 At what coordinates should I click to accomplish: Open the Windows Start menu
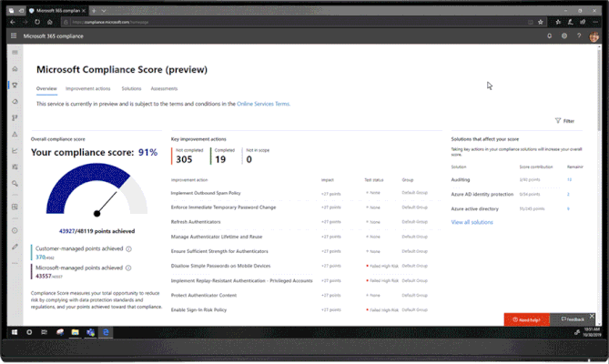pyautogui.click(x=15, y=332)
